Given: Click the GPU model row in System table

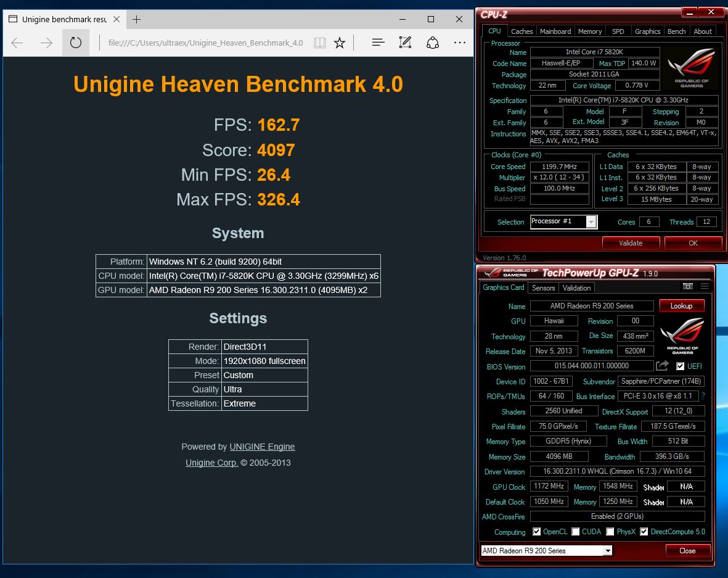Looking at the screenshot, I should [x=238, y=290].
